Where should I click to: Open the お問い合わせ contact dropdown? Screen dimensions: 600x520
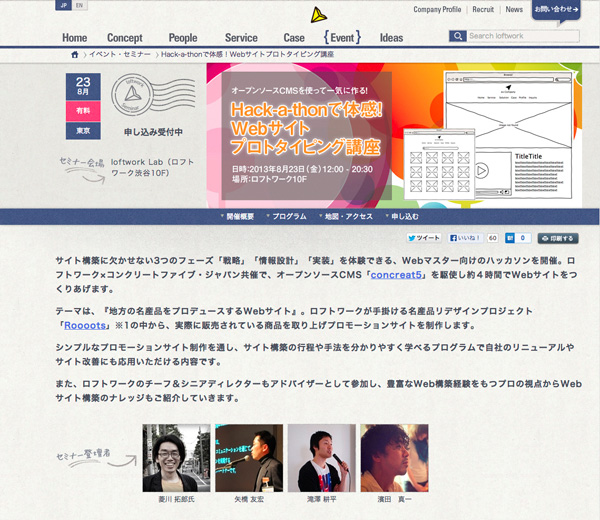point(556,10)
